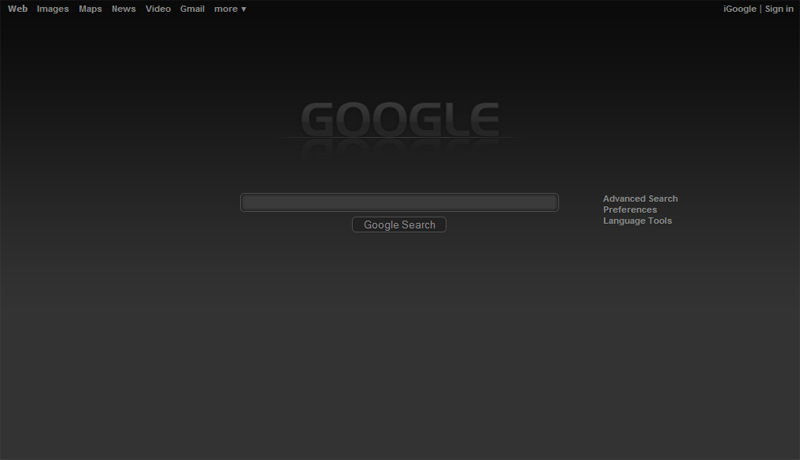Screen dimensions: 800x460
Task: Go to Images in the top bar
Action: coord(53,9)
